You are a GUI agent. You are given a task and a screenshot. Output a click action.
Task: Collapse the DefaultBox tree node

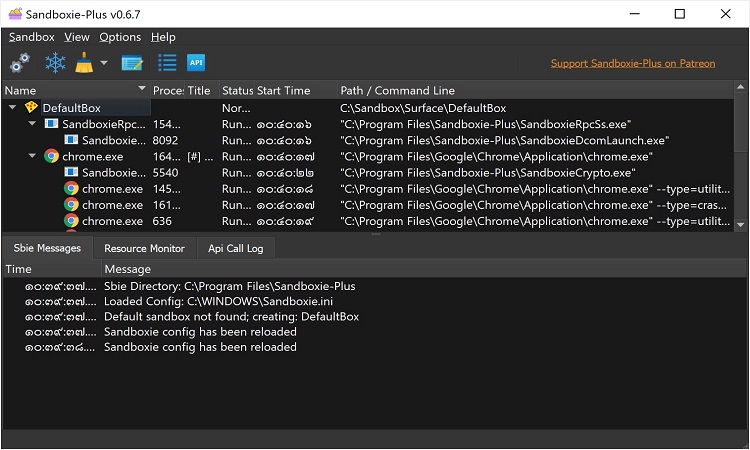(11, 108)
